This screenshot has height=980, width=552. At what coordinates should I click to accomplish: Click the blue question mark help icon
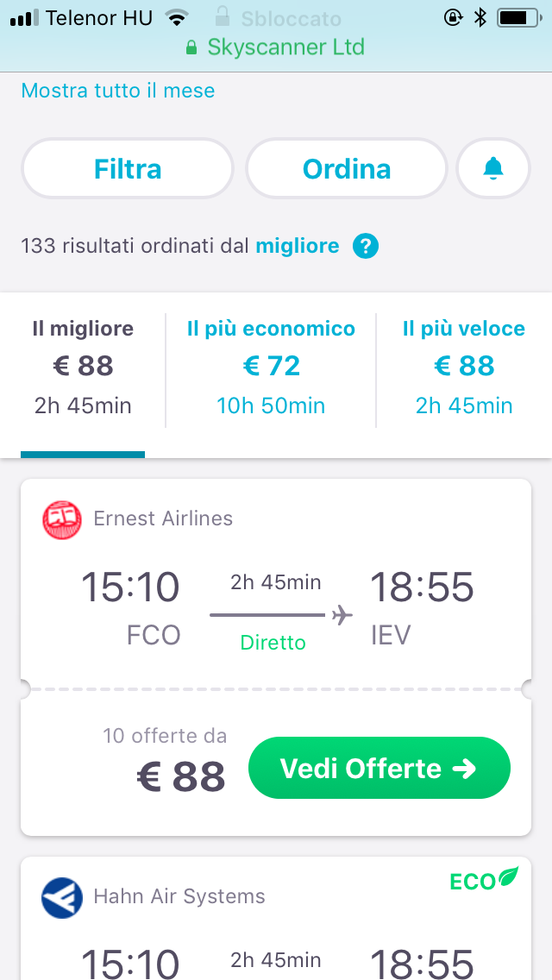365,247
